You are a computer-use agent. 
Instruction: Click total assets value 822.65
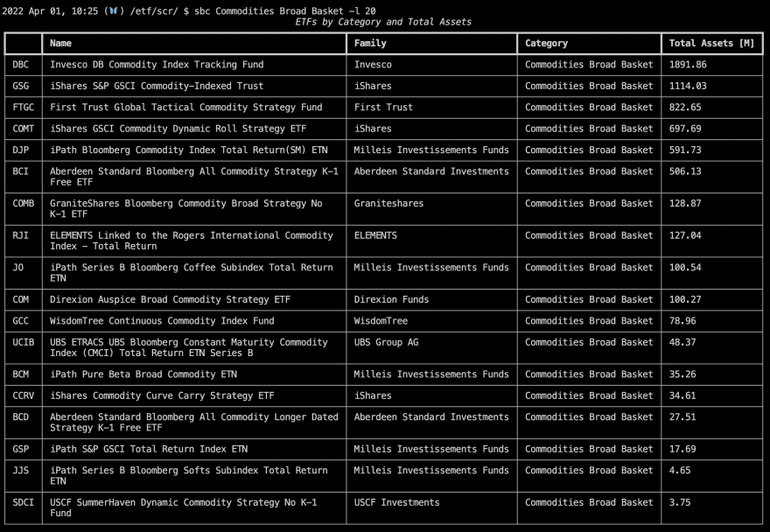[685, 107]
